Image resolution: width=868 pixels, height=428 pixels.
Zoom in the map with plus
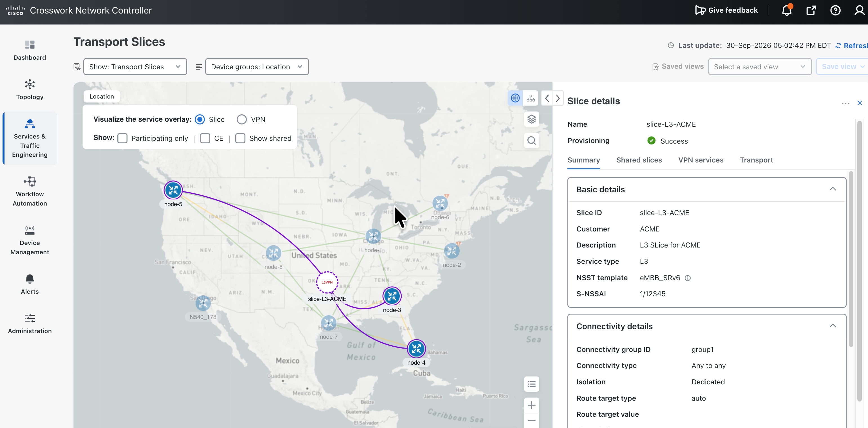click(531, 405)
